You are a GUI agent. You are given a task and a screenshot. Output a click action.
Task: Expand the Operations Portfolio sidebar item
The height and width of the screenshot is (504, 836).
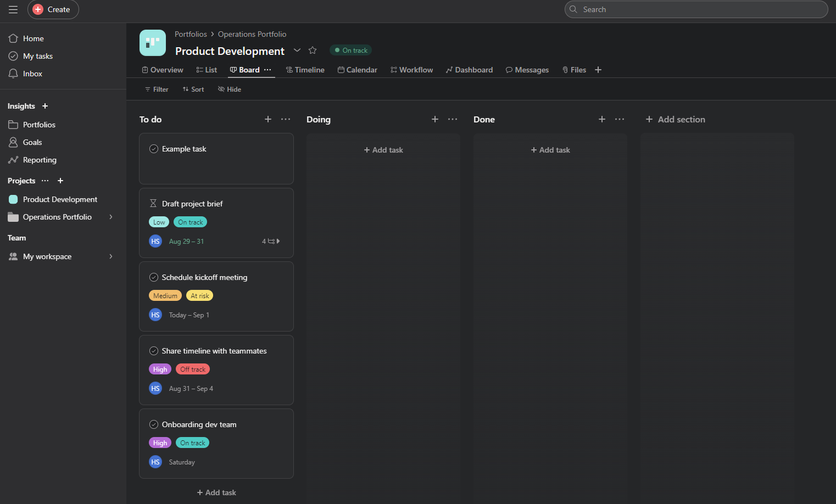click(111, 217)
